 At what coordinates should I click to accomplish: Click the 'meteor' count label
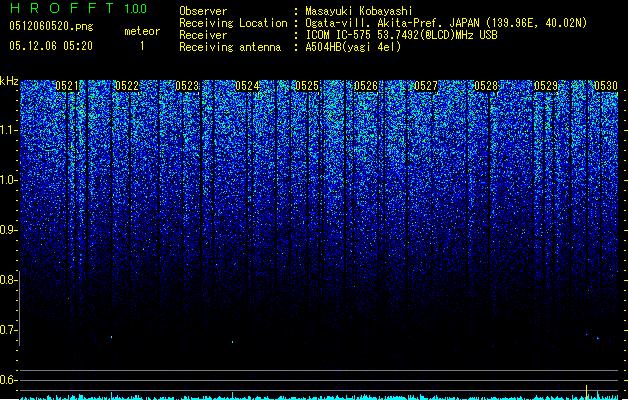click(142, 31)
